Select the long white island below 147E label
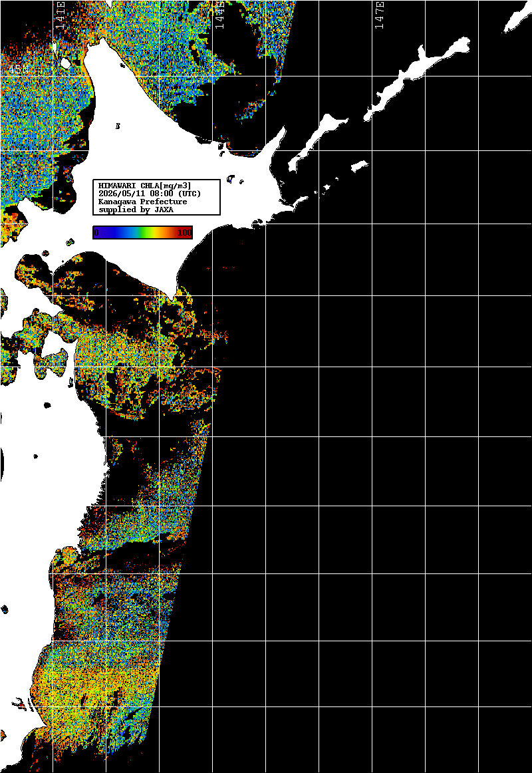This screenshot has height=773, width=532. coord(417,80)
